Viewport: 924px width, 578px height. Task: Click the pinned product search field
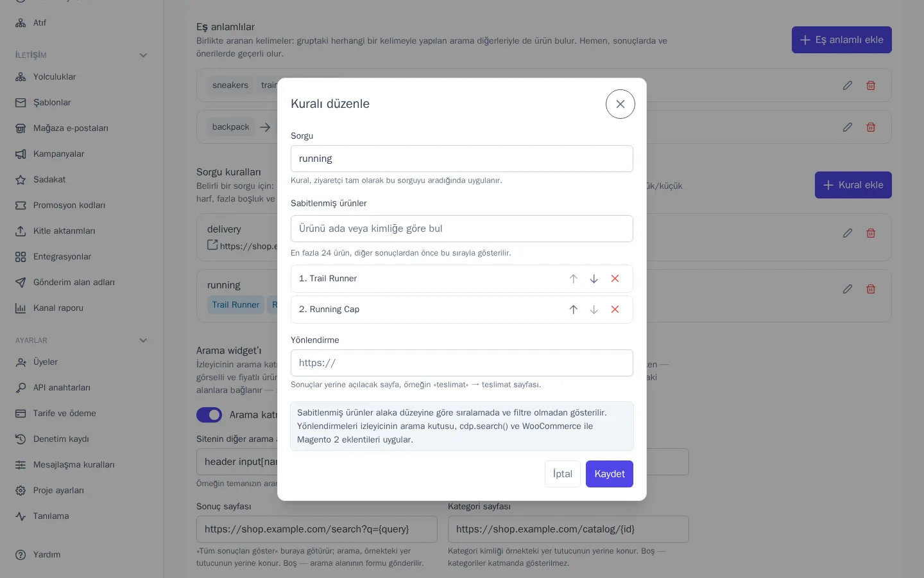click(462, 229)
